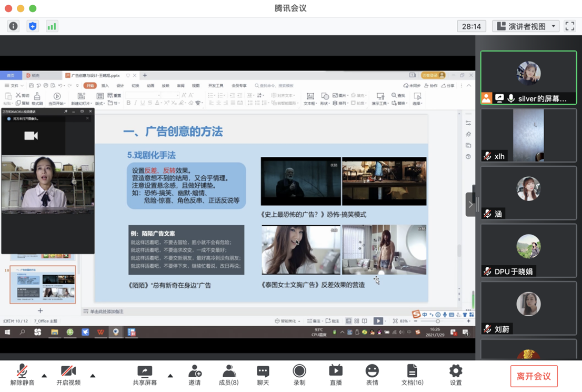582x392 pixels.
Task: Select the DPU于晓娟 participant tile
Action: 528,251
